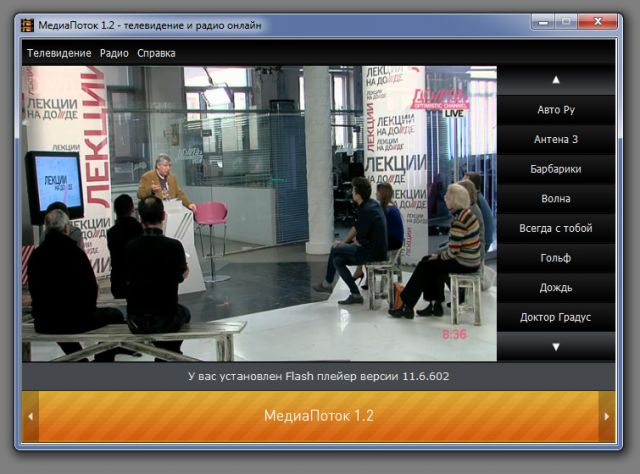Open the Телевидение menu
The width and height of the screenshot is (640, 474).
59,53
